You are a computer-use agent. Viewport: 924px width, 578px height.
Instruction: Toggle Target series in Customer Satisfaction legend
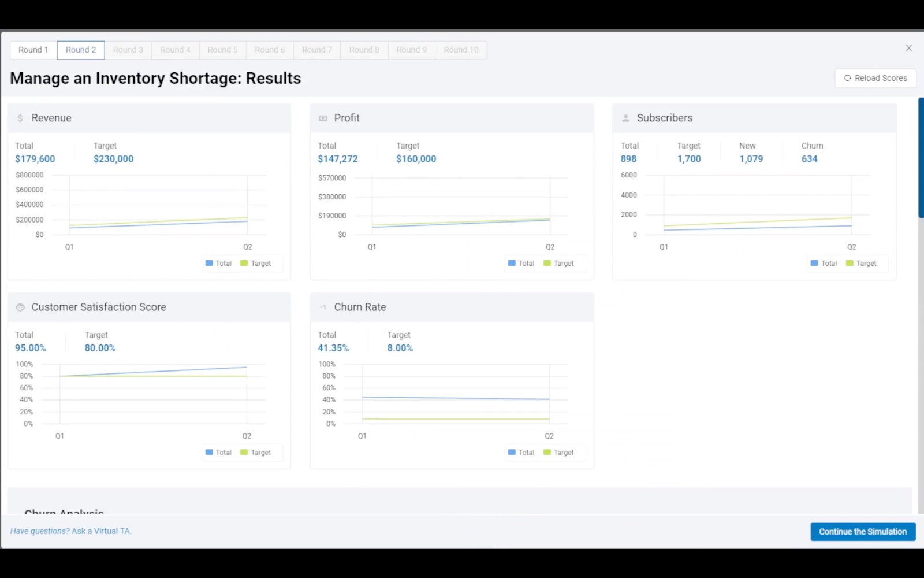(x=256, y=453)
